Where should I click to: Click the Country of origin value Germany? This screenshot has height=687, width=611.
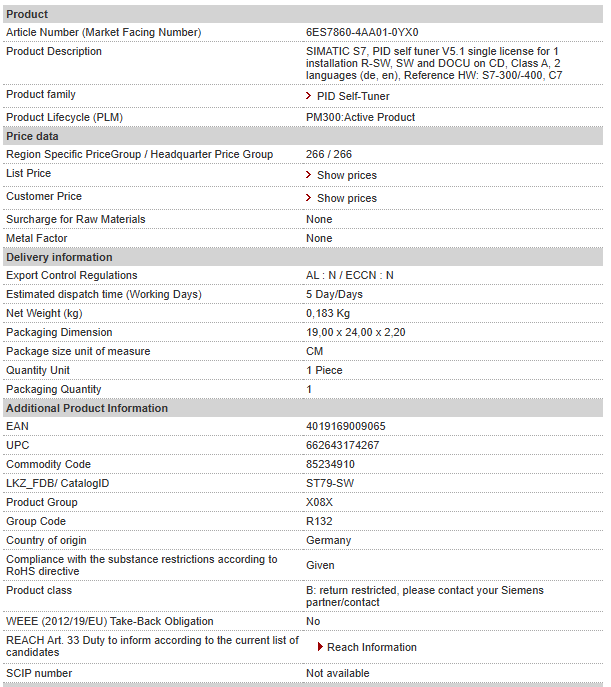pyautogui.click(x=328, y=540)
